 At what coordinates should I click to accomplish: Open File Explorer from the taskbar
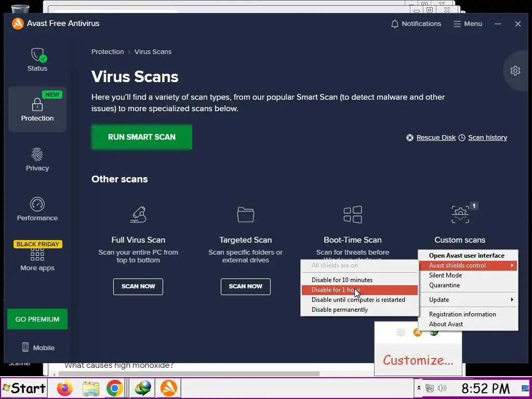(x=90, y=388)
